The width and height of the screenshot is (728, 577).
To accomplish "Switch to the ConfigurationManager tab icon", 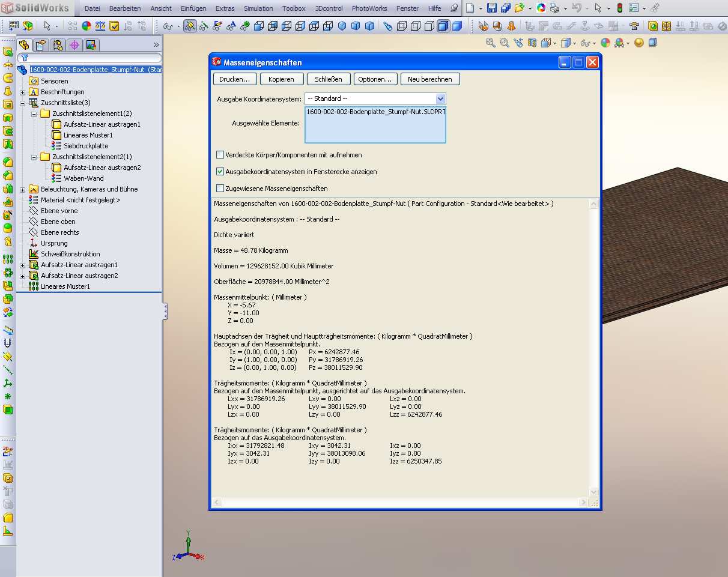I will pos(58,45).
